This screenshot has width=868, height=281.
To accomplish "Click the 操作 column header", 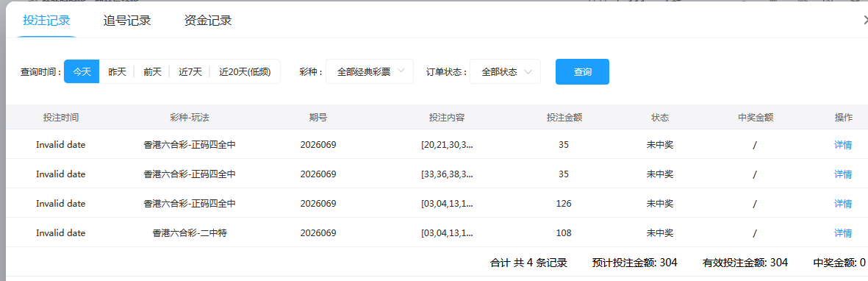I will pyautogui.click(x=843, y=118).
